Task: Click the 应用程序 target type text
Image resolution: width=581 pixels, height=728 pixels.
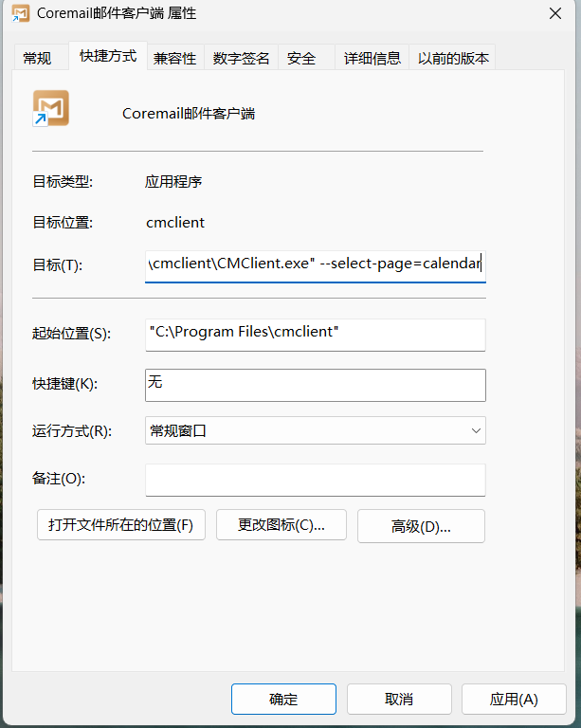Action: [173, 181]
